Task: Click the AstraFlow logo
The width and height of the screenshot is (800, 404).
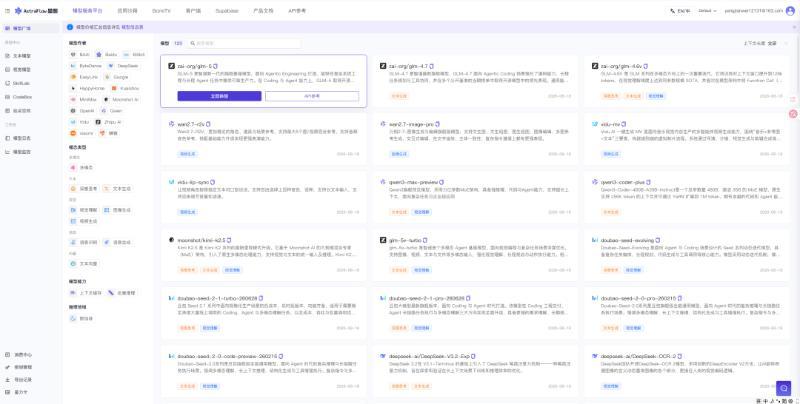Action: [36, 11]
